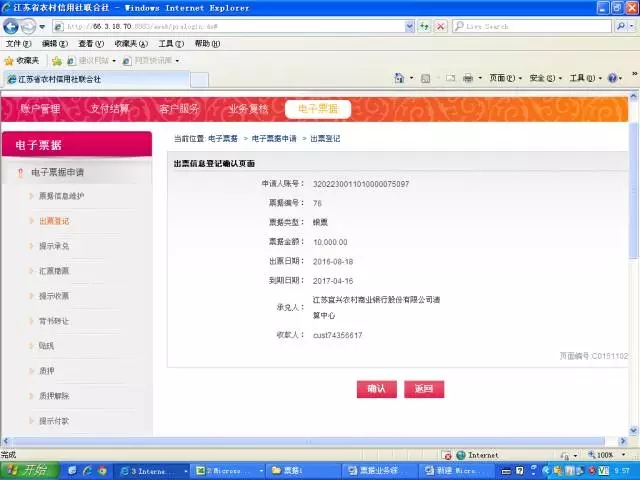Screen dimensions: 640x480
Task: Click the 开始 Start button
Action: [29, 471]
